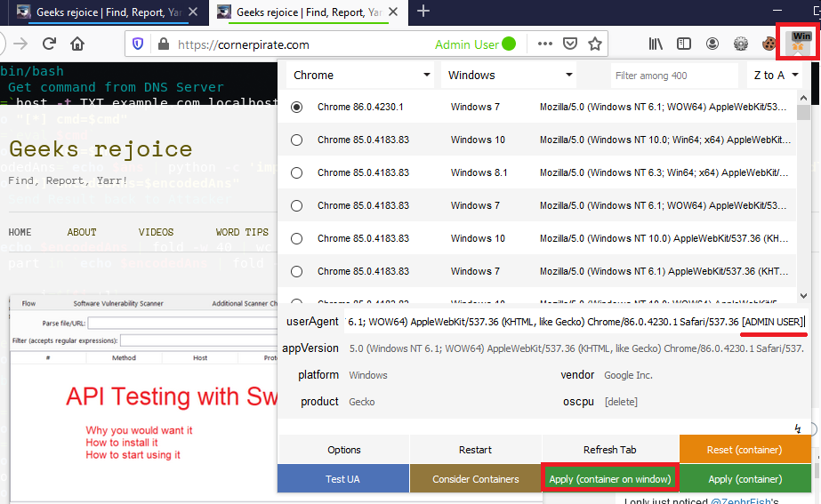Screen dimensions: 821x504
Task: Select the Chrome 86.0.4230.1 Windows 7 radio button
Action: click(297, 107)
